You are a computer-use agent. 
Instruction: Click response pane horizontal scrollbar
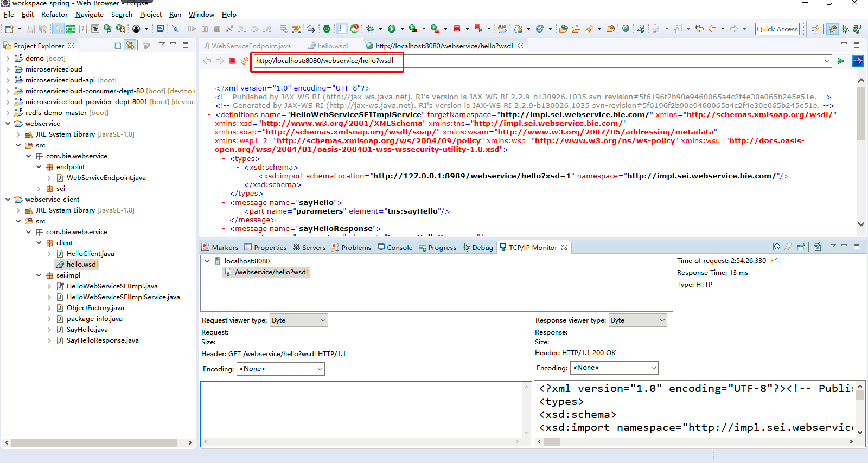(552, 441)
